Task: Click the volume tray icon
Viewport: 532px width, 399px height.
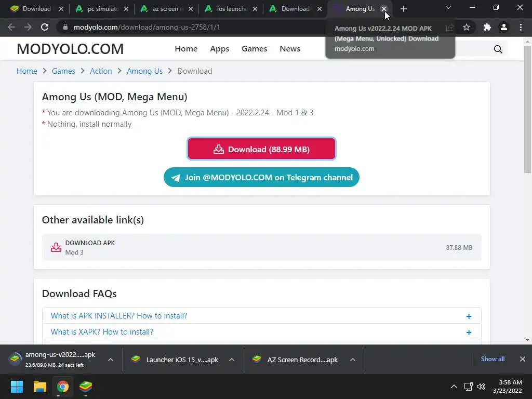Action: pyautogui.click(x=481, y=387)
